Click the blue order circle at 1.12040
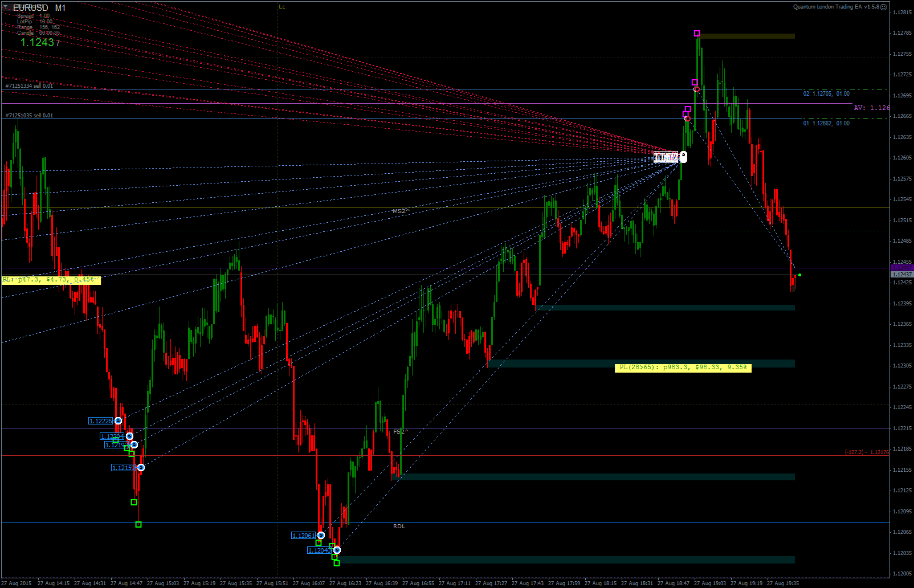914x588 pixels. coord(337,550)
